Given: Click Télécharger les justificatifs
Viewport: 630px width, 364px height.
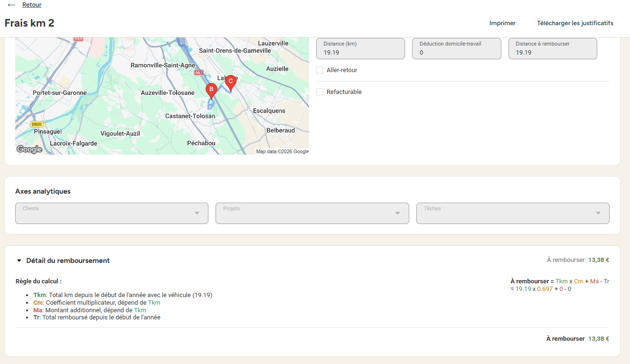Looking at the screenshot, I should pos(575,23).
